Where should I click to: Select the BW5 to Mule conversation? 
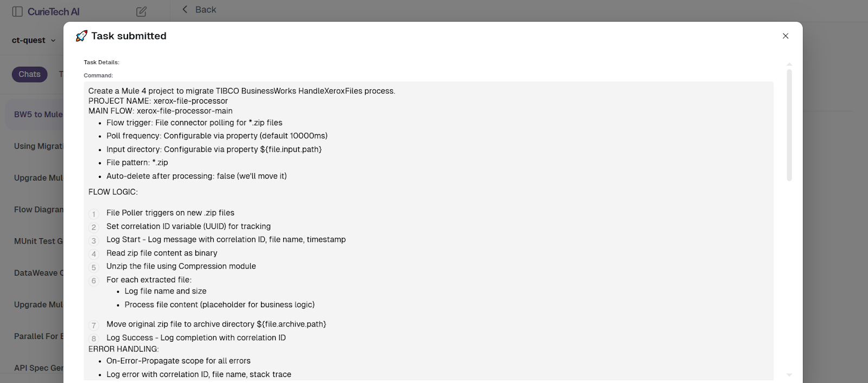click(x=38, y=114)
